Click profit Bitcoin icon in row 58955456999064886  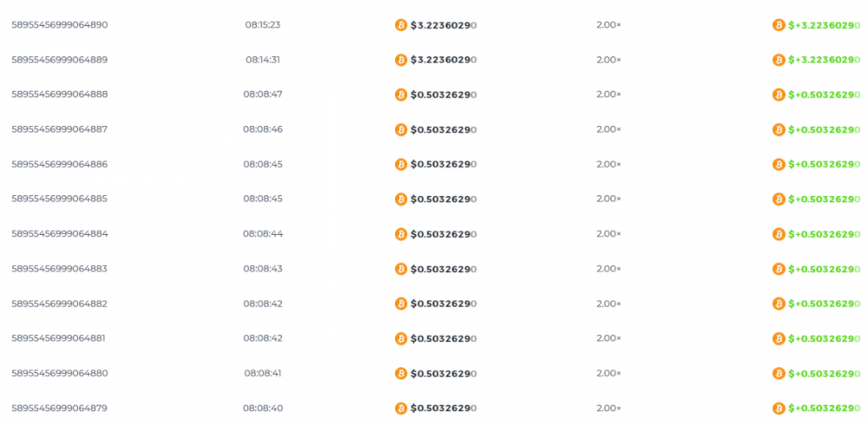pos(779,165)
